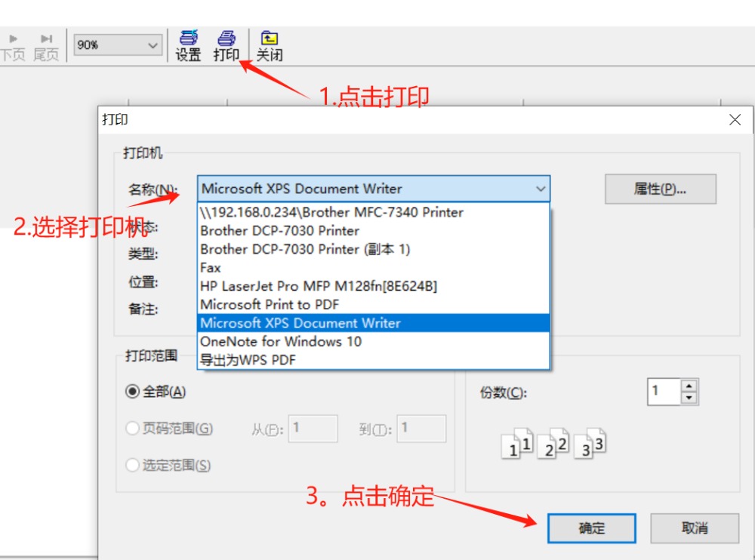Close the 打印 dialog with X
The height and width of the screenshot is (560, 755).
(735, 119)
